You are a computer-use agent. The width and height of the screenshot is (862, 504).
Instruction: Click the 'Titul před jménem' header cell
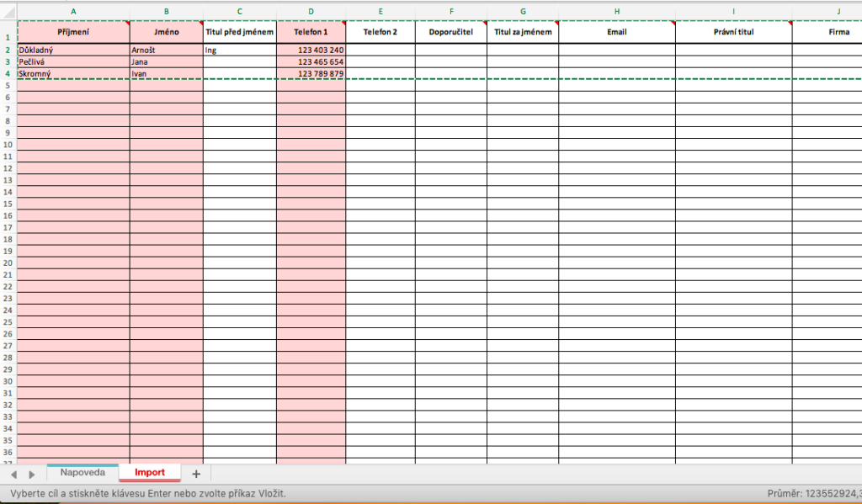tap(240, 32)
